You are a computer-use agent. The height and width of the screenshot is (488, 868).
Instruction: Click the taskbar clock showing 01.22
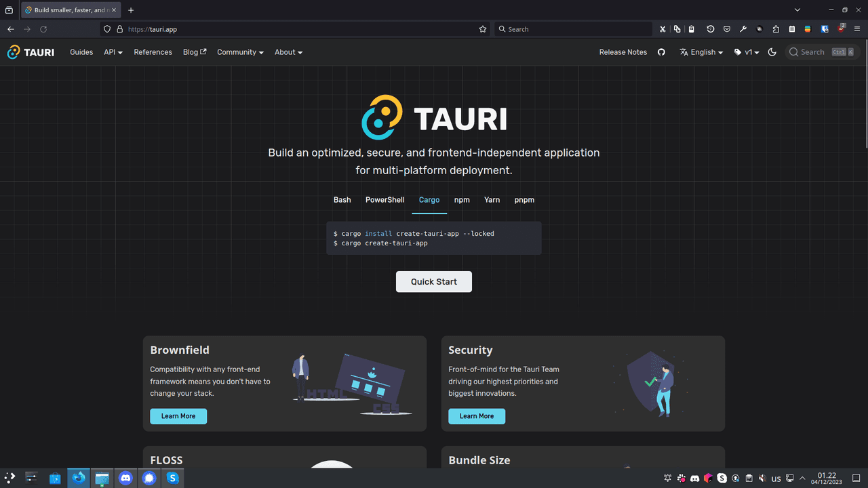[827, 479]
